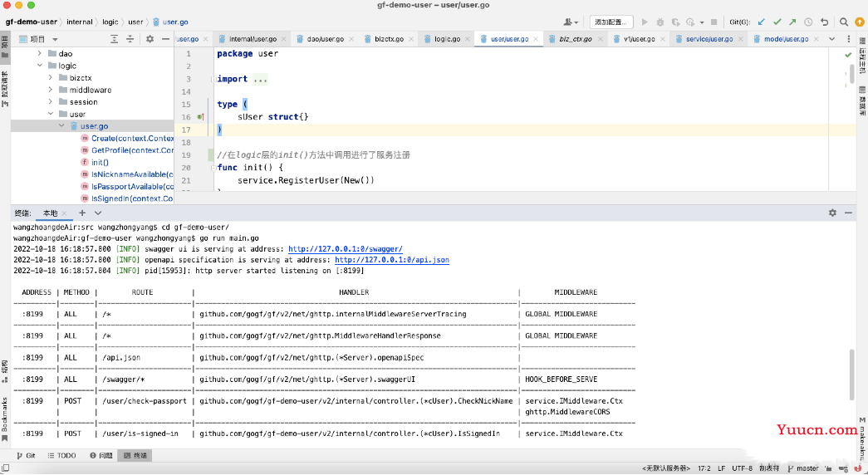
Task: Click the editor vertical scrollbar
Action: tap(852, 74)
